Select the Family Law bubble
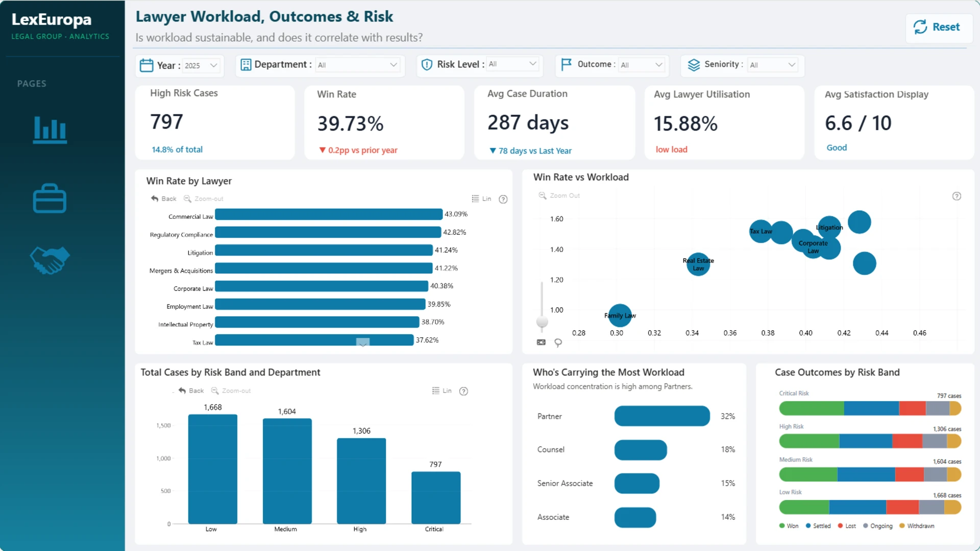This screenshot has width=980, height=551. click(x=620, y=316)
